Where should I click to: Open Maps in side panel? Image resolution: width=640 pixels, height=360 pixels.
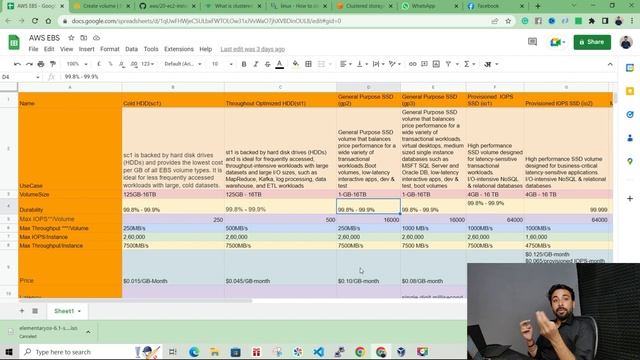coord(630,162)
